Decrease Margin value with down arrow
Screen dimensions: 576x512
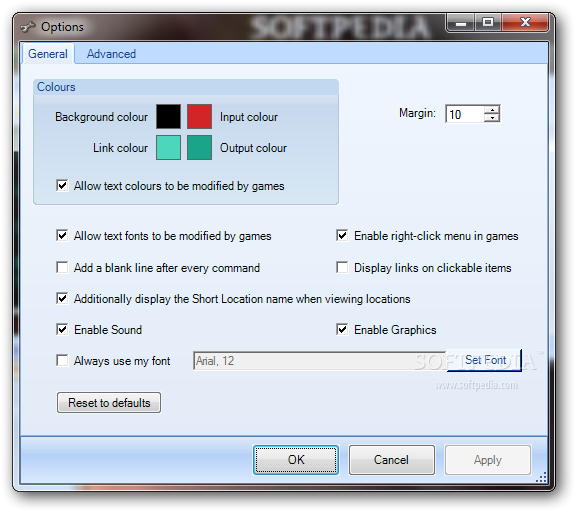coord(491,118)
